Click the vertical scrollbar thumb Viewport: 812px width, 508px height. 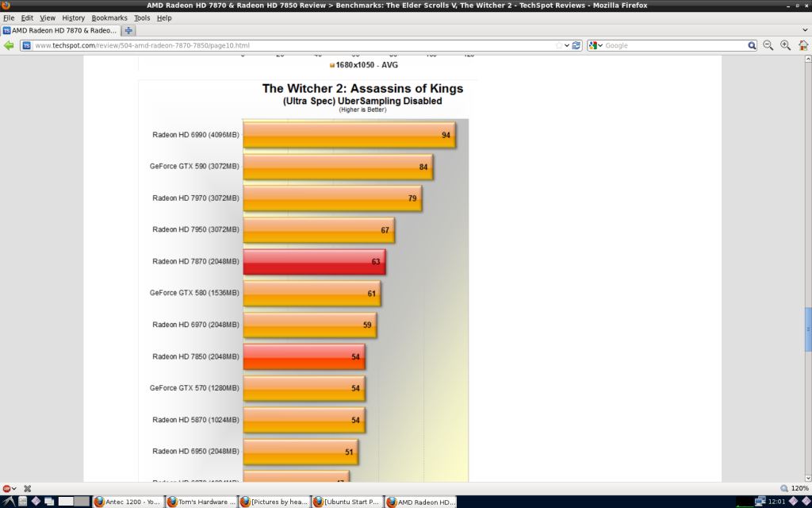click(808, 329)
